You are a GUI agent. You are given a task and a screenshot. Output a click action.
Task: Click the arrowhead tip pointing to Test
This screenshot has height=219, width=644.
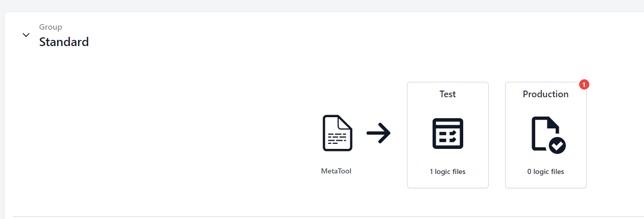(x=389, y=134)
